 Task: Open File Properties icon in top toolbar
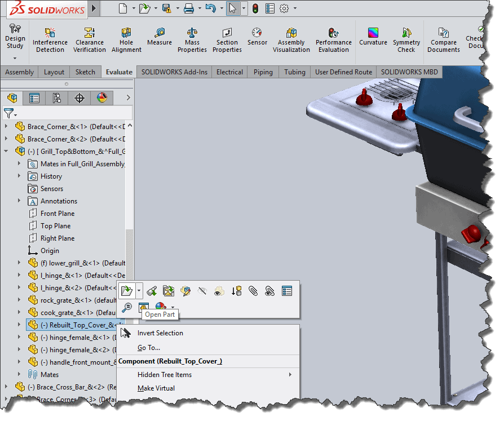(270, 8)
